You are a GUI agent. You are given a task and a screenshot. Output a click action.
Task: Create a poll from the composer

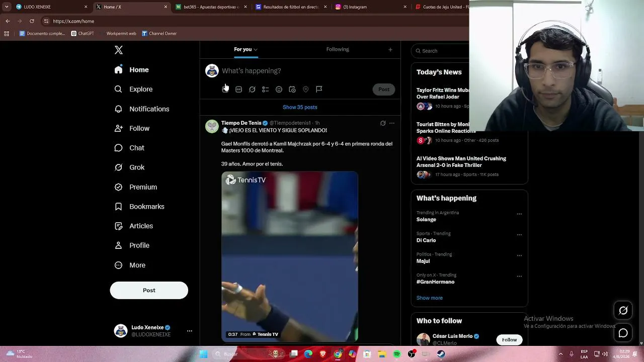coord(265,89)
